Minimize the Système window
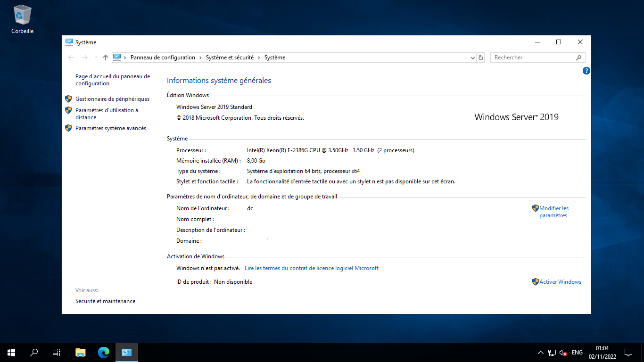The width and height of the screenshot is (644, 362). coord(537,42)
